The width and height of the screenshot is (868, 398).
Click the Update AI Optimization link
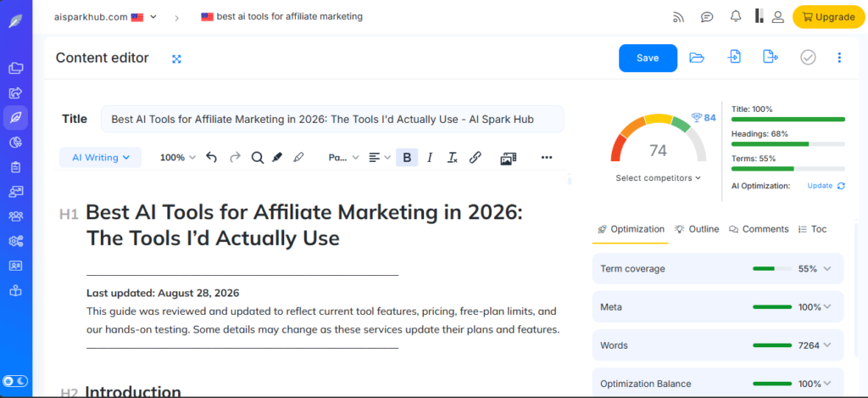tap(826, 186)
